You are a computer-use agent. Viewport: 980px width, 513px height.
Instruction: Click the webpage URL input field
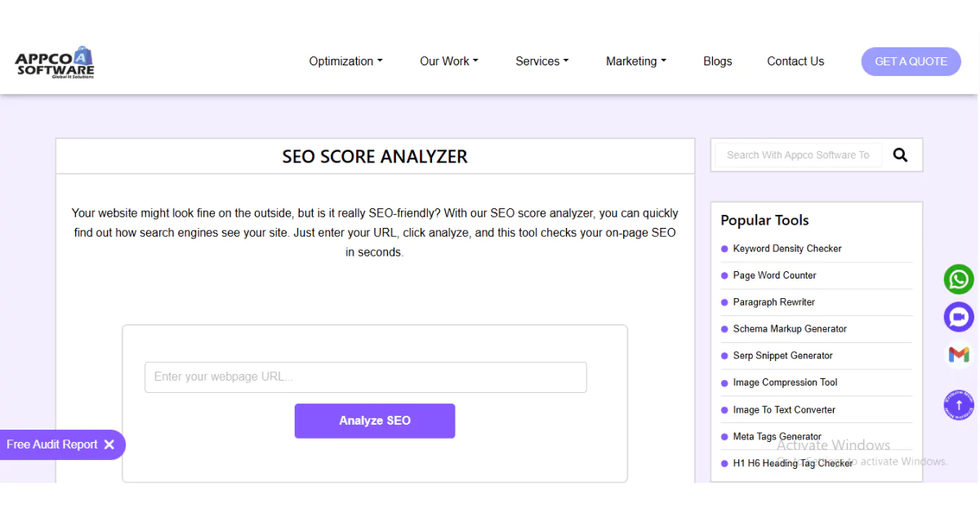[x=365, y=377]
